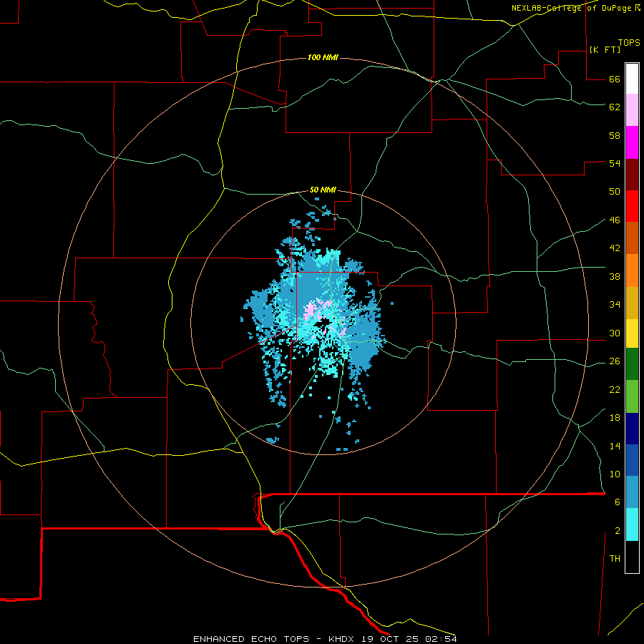
Task: Click the '54' scale value label
Action: tap(615, 163)
